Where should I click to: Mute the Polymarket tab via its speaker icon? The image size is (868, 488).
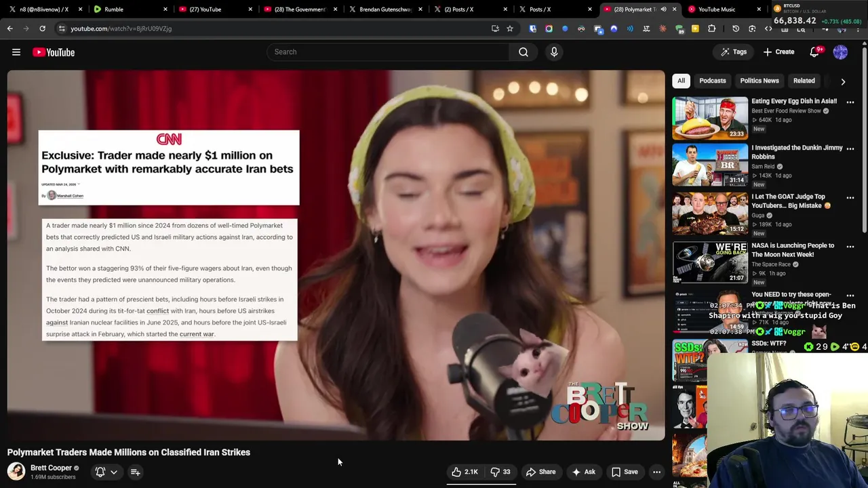(x=663, y=9)
